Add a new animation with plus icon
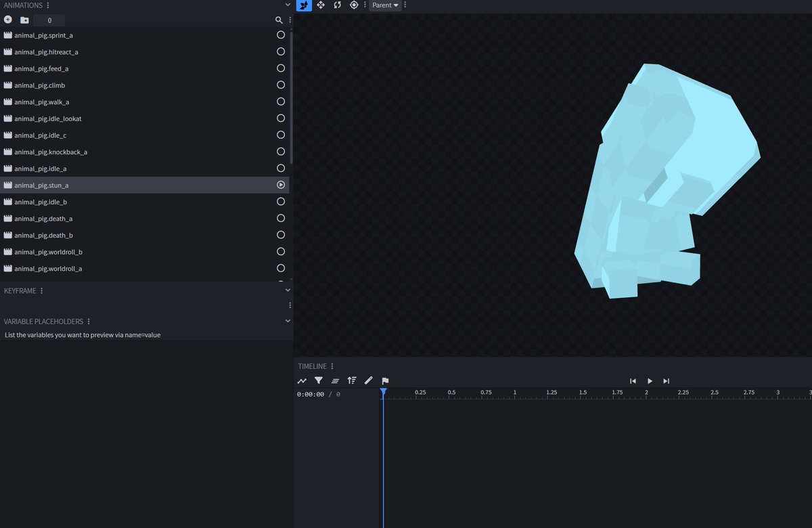 (x=8, y=20)
